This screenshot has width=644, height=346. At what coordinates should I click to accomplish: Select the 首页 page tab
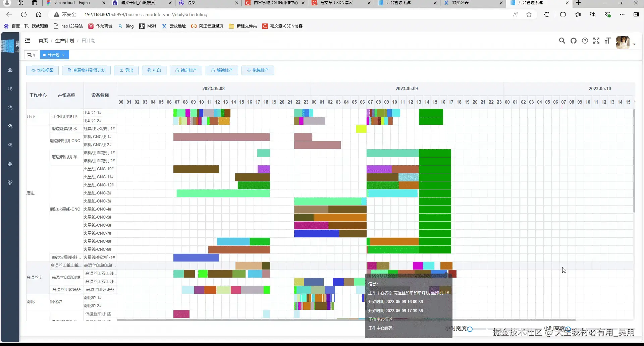coord(31,55)
